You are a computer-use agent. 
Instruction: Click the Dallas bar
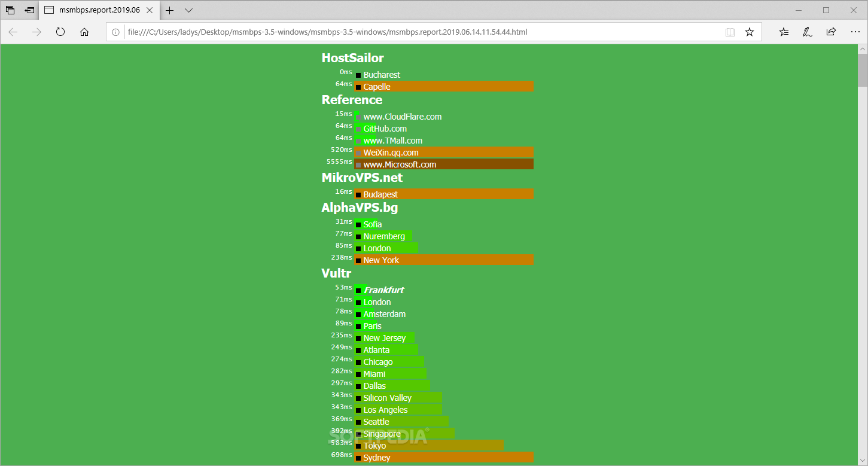[x=392, y=386]
